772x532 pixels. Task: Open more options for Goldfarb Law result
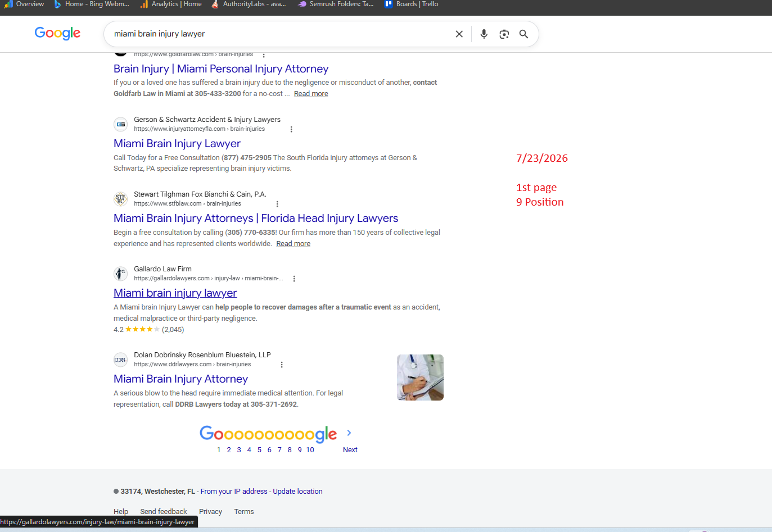[x=264, y=54]
